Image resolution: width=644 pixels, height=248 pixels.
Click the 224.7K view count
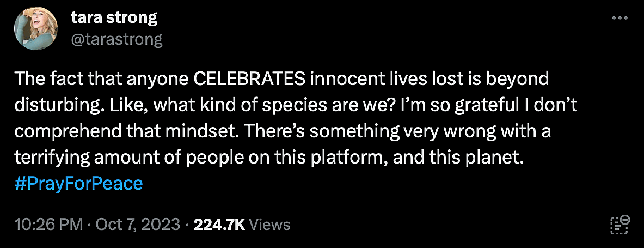pos(219,225)
